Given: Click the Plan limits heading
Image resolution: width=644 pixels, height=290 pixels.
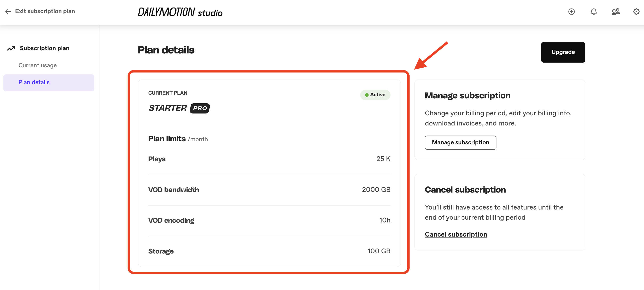Looking at the screenshot, I should coord(167,139).
